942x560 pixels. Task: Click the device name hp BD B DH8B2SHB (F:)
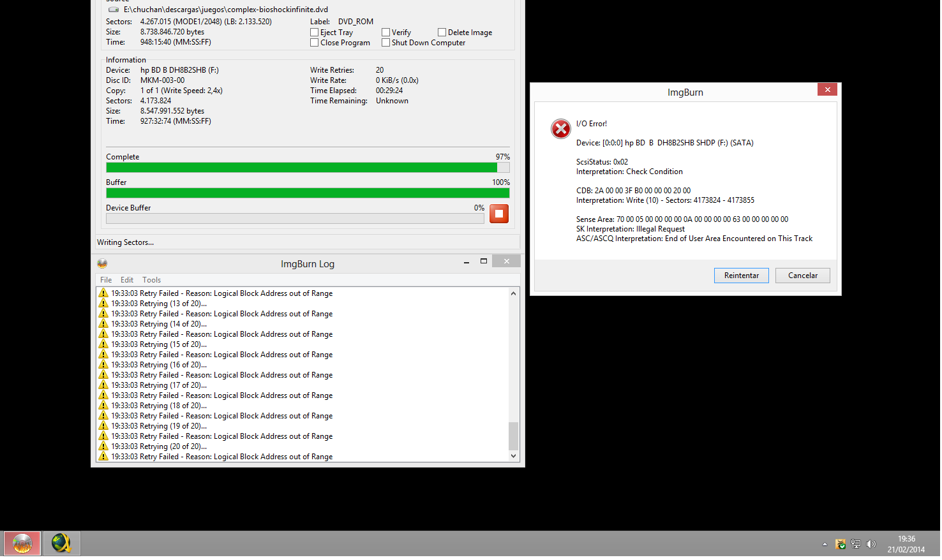click(x=179, y=70)
